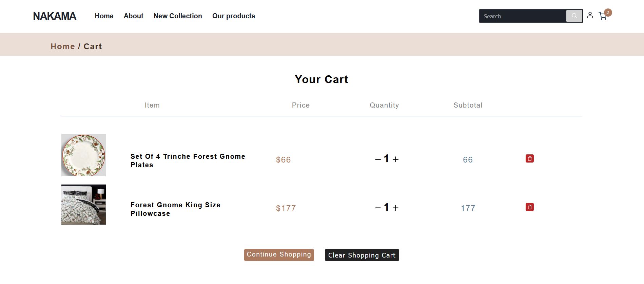The width and height of the screenshot is (644, 284).
Task: Decrease the pillowcase quantity with minus
Action: point(378,208)
